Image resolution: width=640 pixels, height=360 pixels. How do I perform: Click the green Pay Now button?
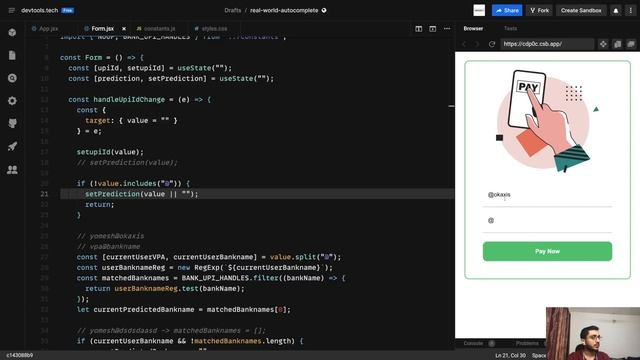(x=547, y=251)
